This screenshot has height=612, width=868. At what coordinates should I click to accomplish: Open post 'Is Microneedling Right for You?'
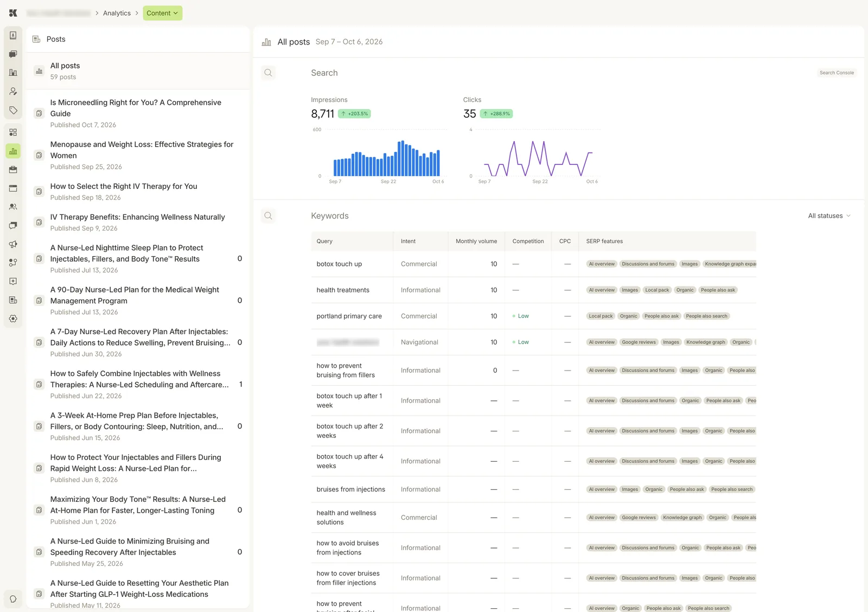(x=138, y=113)
